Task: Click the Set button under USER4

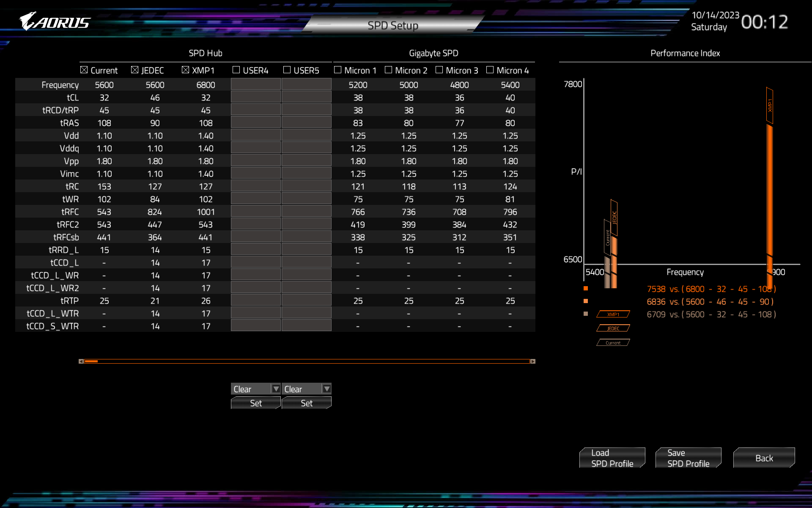Action: pos(256,403)
